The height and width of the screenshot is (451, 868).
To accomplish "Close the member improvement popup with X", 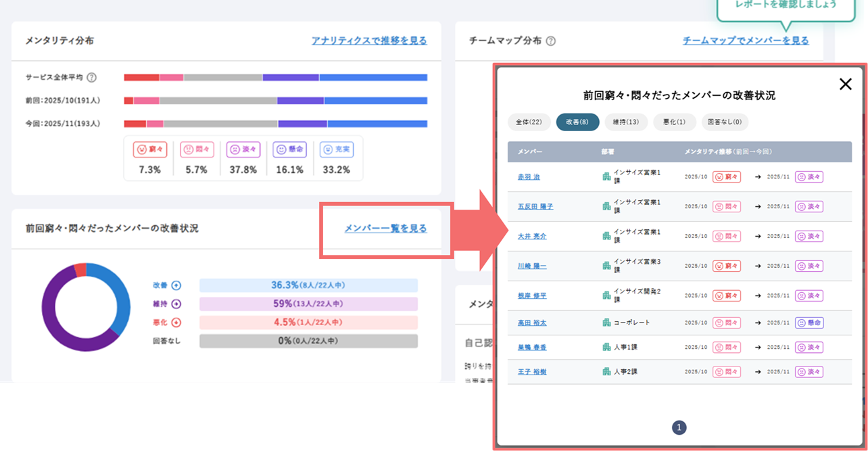I will coord(845,84).
